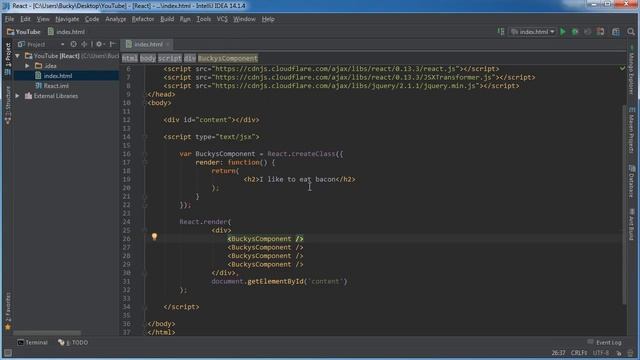Click the lock read-only icon in status bar

coord(619,353)
